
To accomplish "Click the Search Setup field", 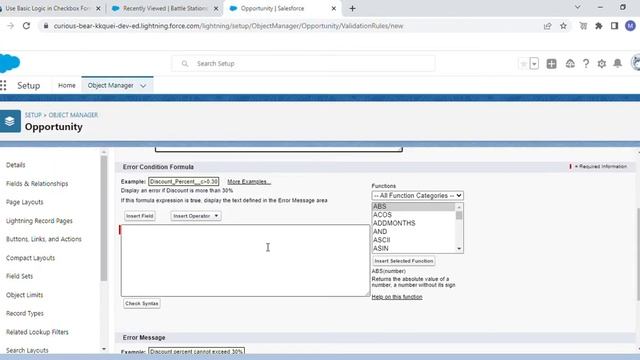I will (303, 64).
